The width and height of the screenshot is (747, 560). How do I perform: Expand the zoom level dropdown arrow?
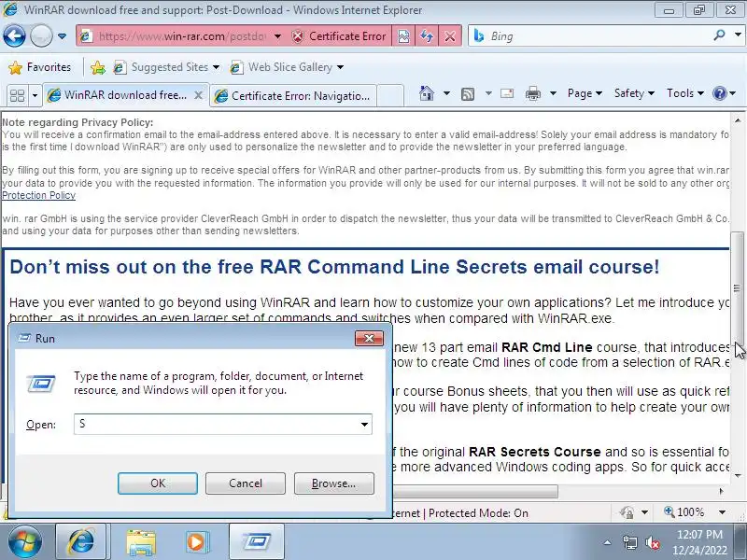[722, 512]
